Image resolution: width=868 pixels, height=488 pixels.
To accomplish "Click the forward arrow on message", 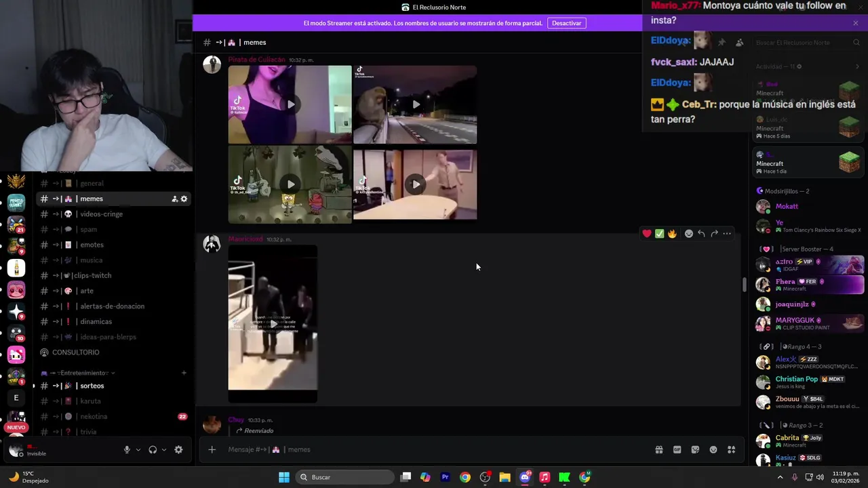I will (714, 233).
